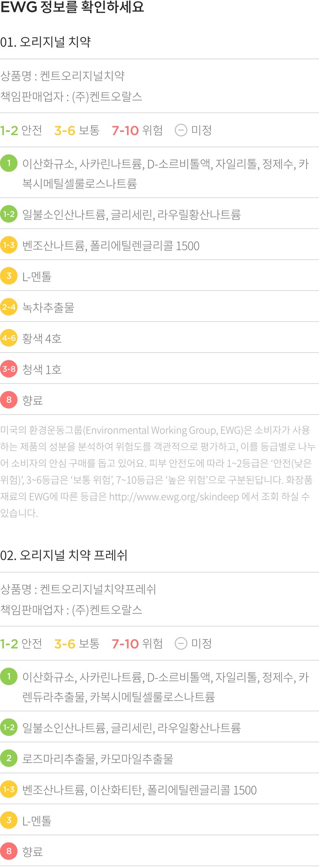Click the 황색 4호 ingredient name
Image resolution: width=319 pixels, height=868 pixels.
(42, 338)
